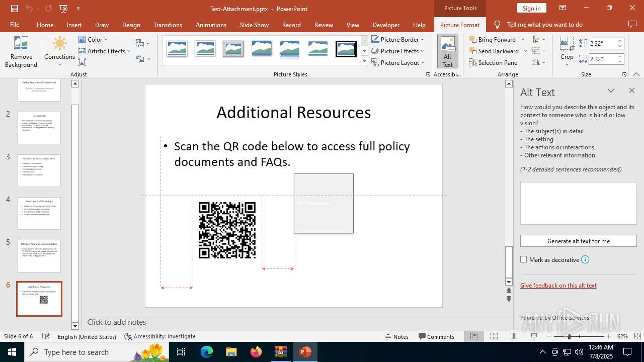Toggle the Alt Text pane button
644x362 pixels.
pos(447,52)
